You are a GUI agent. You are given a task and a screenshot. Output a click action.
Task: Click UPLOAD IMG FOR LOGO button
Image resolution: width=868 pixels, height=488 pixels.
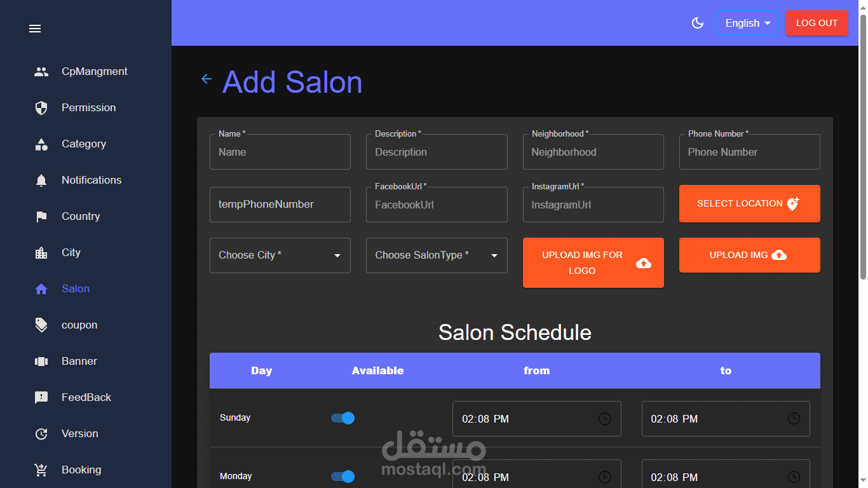593,263
